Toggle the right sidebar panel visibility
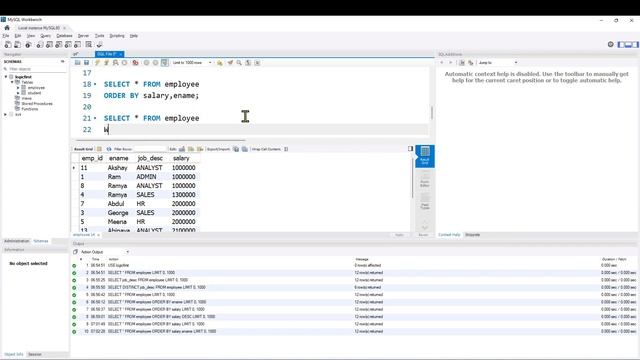Viewport: 640px width, 360px height. (635, 44)
